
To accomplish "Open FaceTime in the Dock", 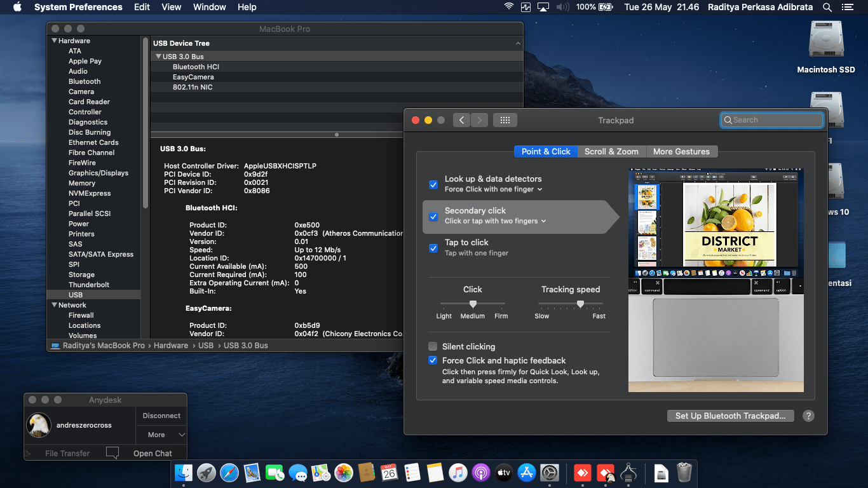I will point(275,473).
